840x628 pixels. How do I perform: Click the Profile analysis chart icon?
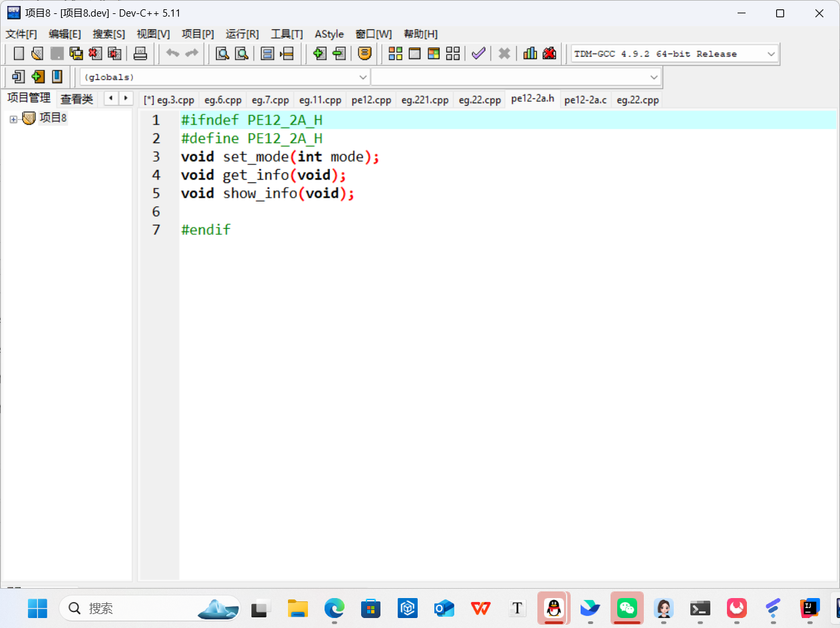click(530, 54)
